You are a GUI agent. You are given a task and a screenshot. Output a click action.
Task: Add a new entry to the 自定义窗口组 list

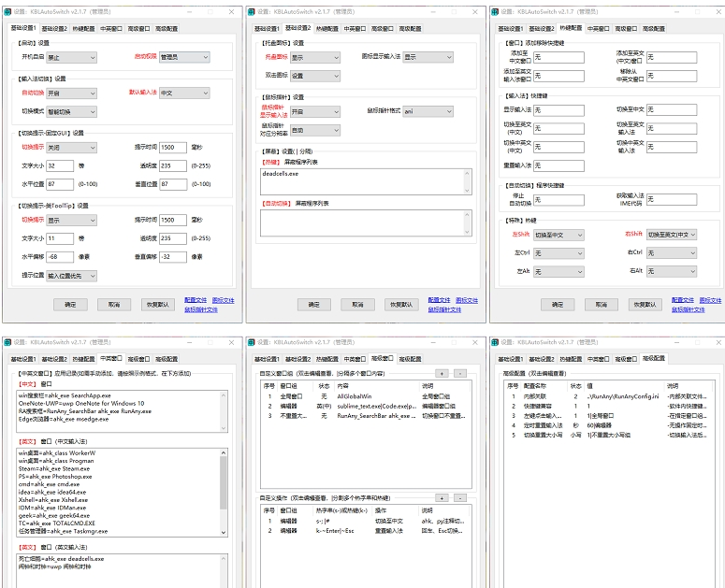441,373
